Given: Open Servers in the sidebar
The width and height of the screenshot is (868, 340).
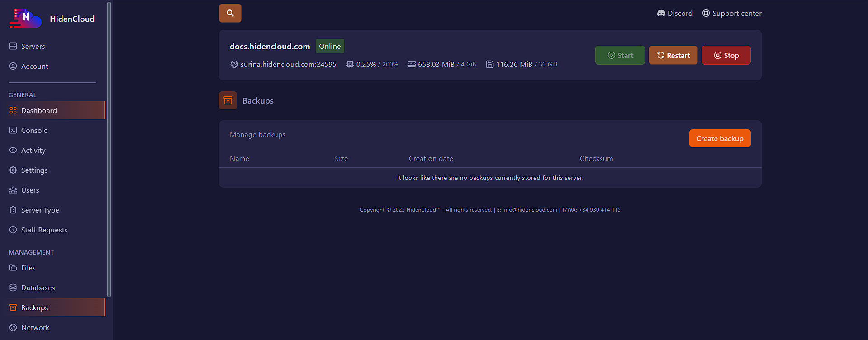Looking at the screenshot, I should [x=33, y=46].
